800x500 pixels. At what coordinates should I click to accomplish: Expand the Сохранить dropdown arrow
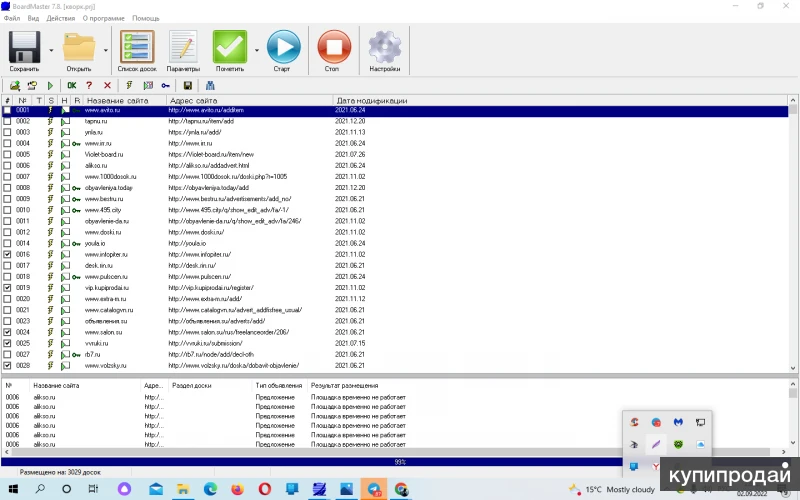pyautogui.click(x=50, y=49)
